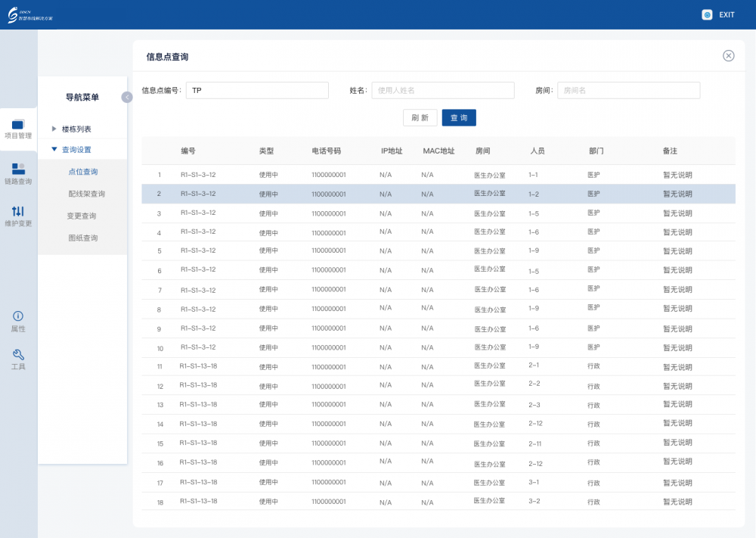Select 配线架查询 menu item
756x538 pixels.
[87, 194]
